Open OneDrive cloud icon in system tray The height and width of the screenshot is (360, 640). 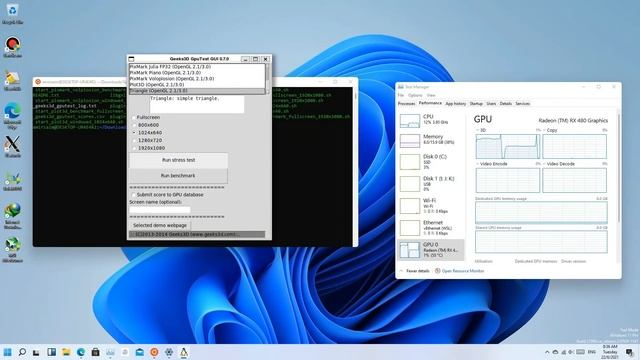tap(556, 352)
